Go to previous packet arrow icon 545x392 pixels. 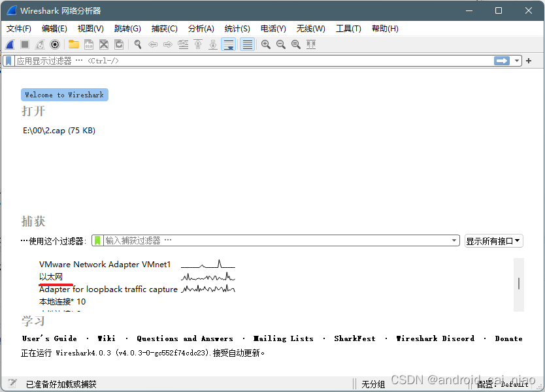pos(153,44)
